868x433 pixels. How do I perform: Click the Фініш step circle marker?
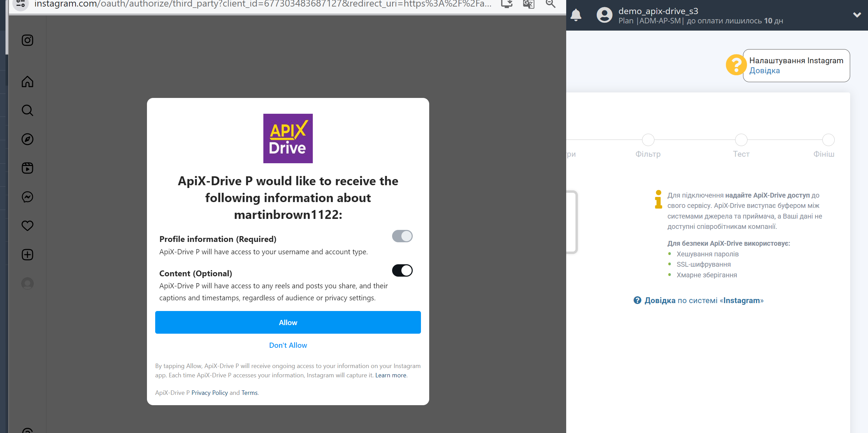point(829,140)
